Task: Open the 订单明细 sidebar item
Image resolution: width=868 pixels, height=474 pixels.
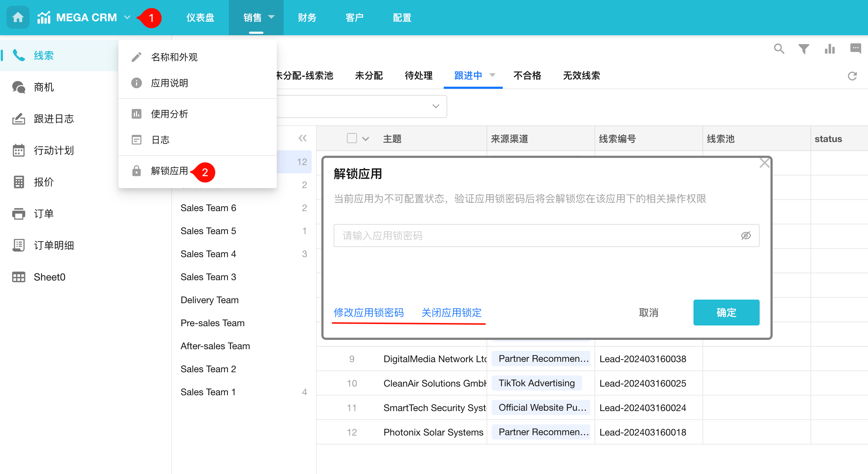Action: 54,245
